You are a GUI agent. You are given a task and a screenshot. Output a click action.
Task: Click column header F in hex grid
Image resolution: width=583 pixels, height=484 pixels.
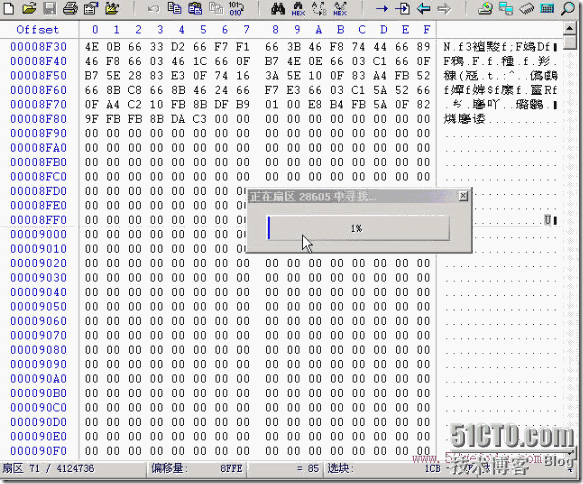pyautogui.click(x=426, y=29)
